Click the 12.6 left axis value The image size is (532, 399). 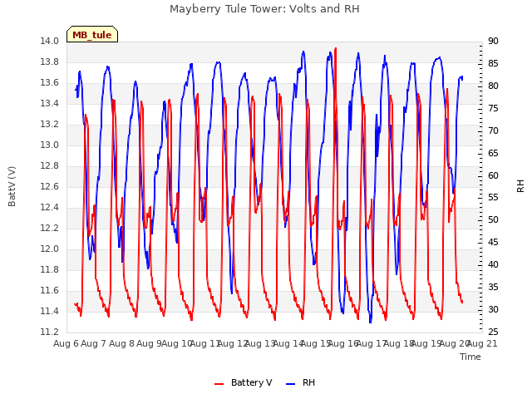coord(50,186)
